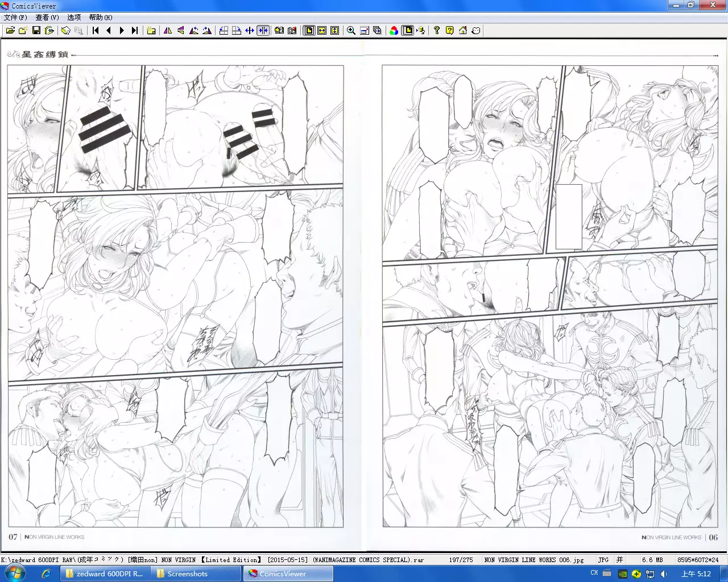
Task: Open the Windows Start menu
Action: point(14,573)
